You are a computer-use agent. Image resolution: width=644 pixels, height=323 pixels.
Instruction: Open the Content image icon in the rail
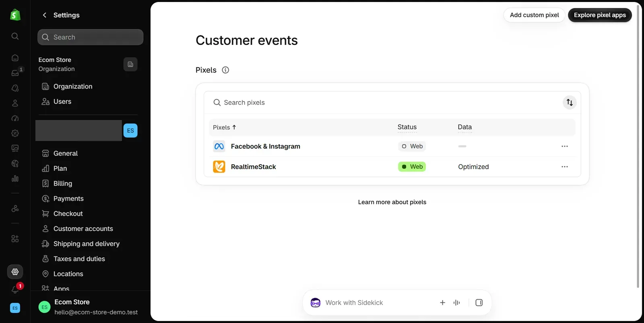click(x=15, y=148)
